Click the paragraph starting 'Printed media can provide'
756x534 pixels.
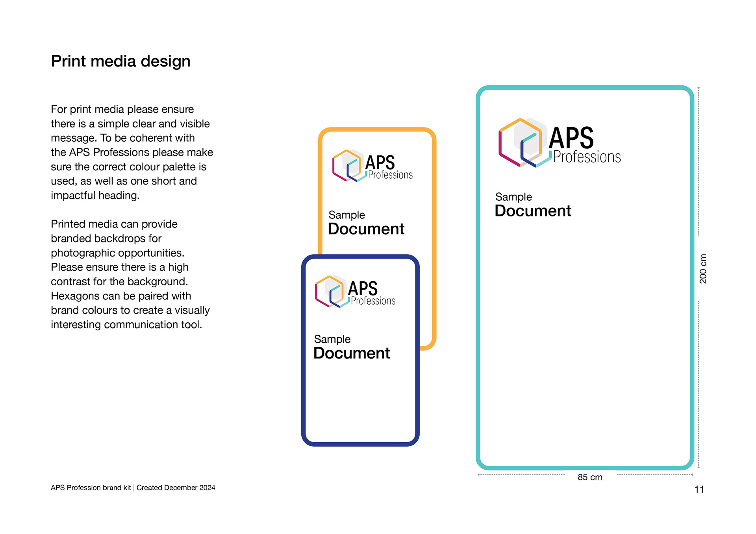pos(130,274)
